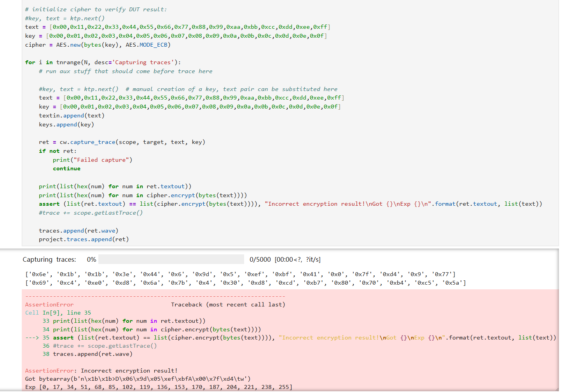This screenshot has width=564, height=392.
Task: Click the '# initialize cipher' comment line
Action: tap(96, 9)
